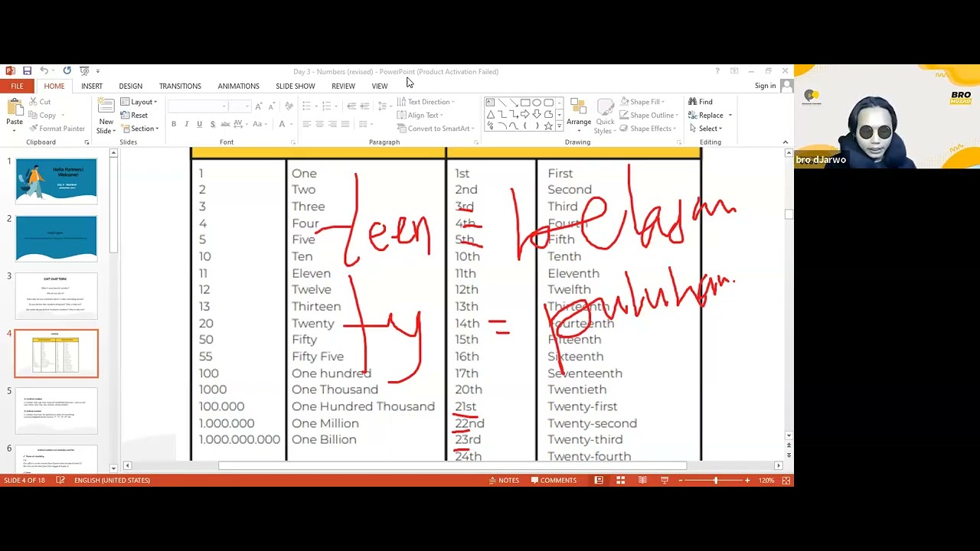Select slide 1 thumbnail
Viewport: 980px width, 551px height.
tap(56, 181)
